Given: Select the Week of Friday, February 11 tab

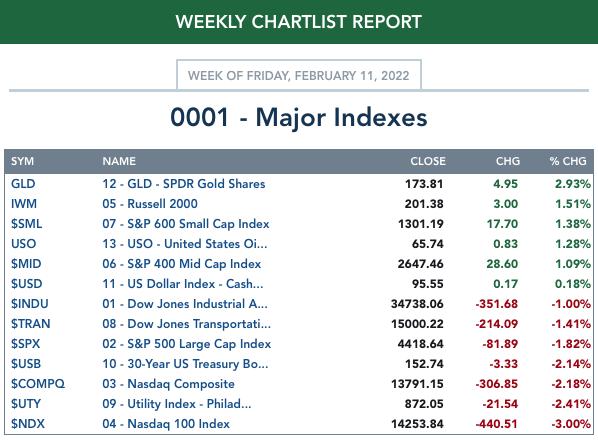Looking at the screenshot, I should click(299, 75).
